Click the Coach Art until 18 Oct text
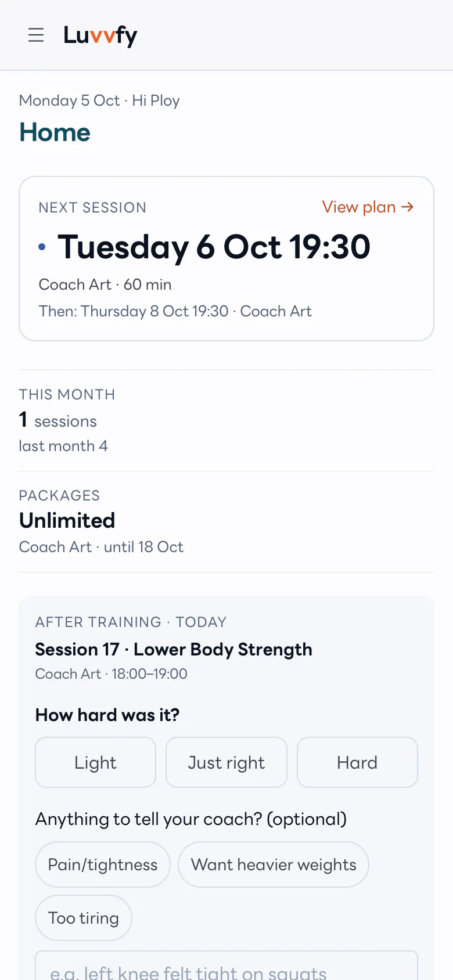 point(101,547)
